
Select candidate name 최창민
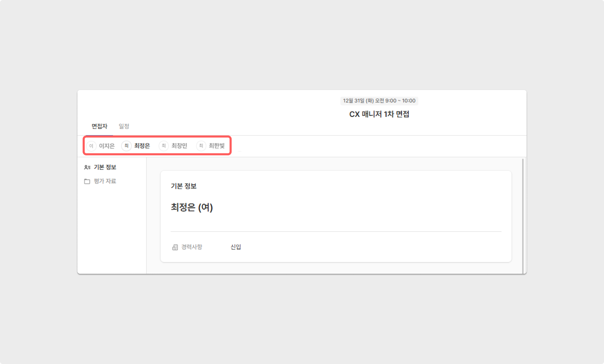[x=179, y=146]
